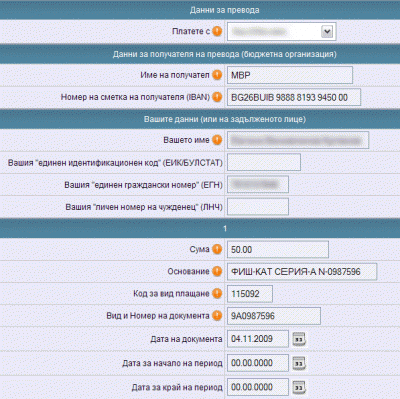Click info icon next to Платете с

(217, 31)
